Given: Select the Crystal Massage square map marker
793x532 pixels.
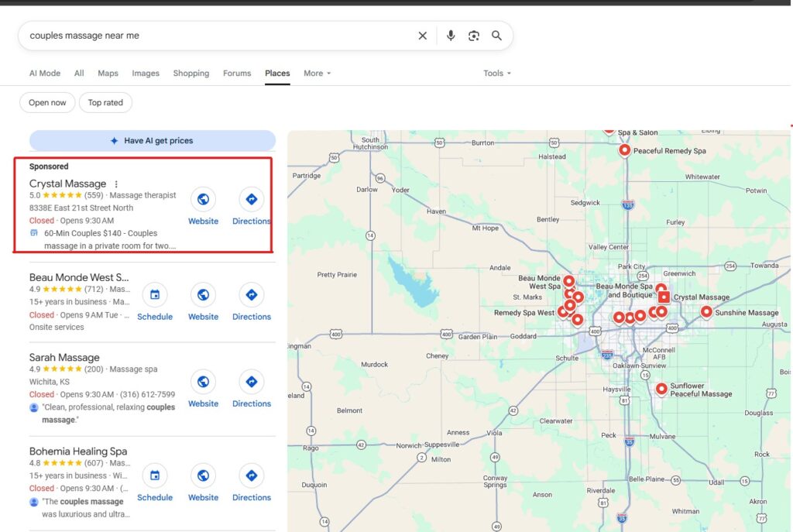Looking at the screenshot, I should 664,297.
